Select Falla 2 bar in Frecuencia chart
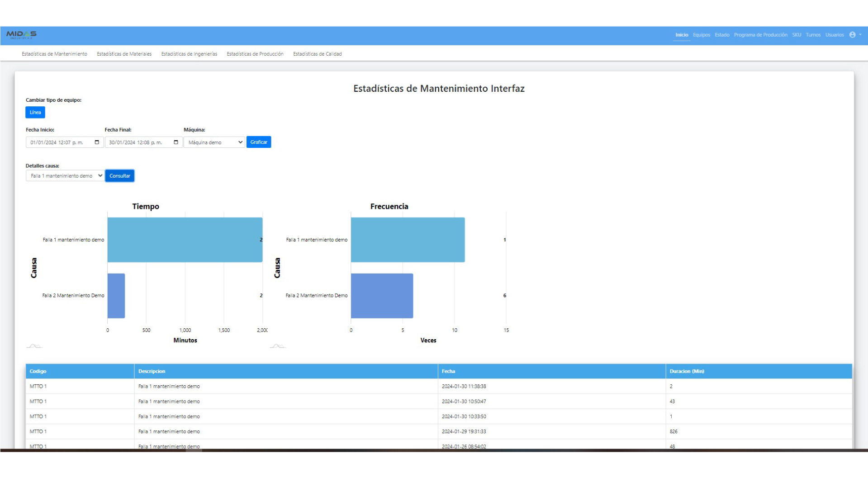The height and width of the screenshot is (478, 868). pyautogui.click(x=382, y=296)
